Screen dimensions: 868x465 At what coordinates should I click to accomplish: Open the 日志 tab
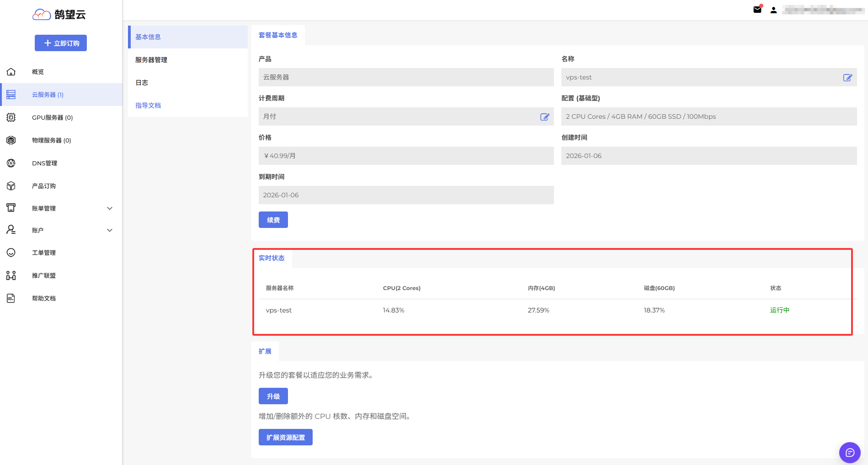tap(142, 83)
